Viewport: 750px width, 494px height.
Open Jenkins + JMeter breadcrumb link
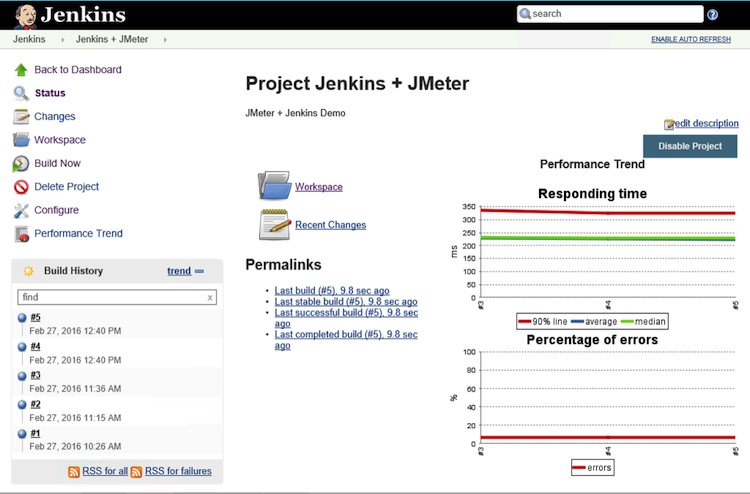point(112,39)
